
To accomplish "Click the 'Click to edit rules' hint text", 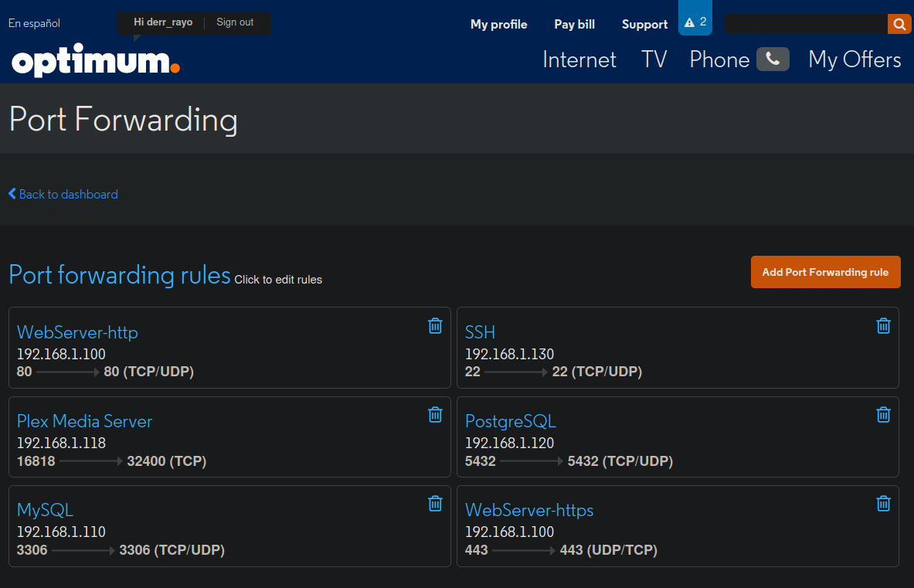I will coord(278,280).
